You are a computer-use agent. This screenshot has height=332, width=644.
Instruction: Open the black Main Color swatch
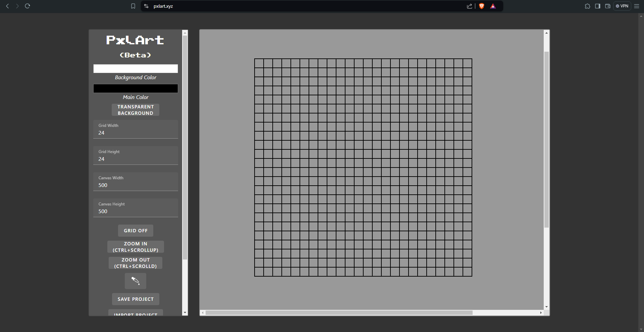[136, 88]
